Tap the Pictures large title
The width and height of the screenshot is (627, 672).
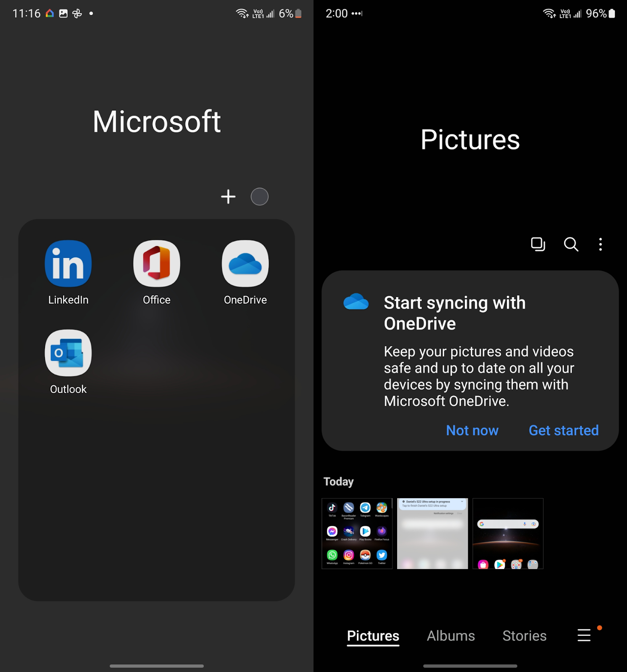coord(470,140)
